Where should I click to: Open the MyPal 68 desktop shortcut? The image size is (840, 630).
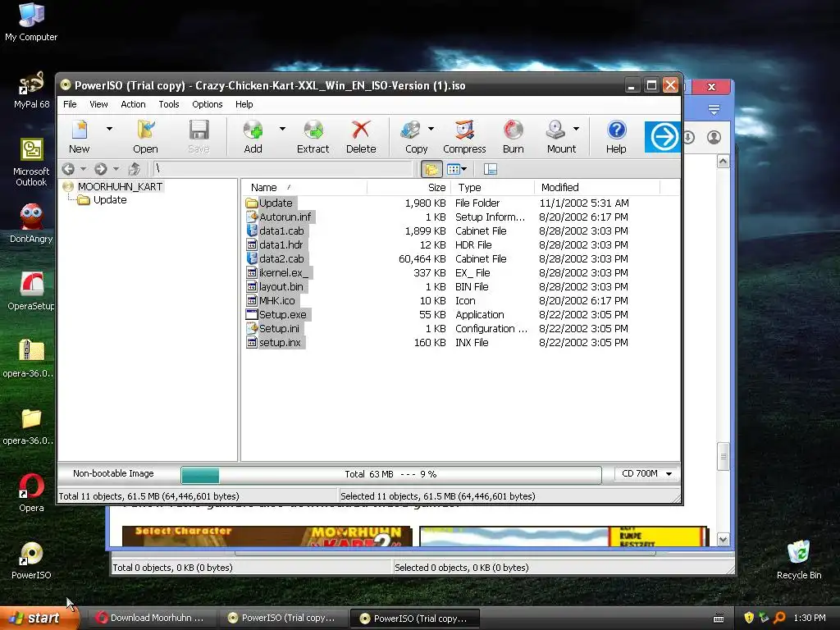31,90
